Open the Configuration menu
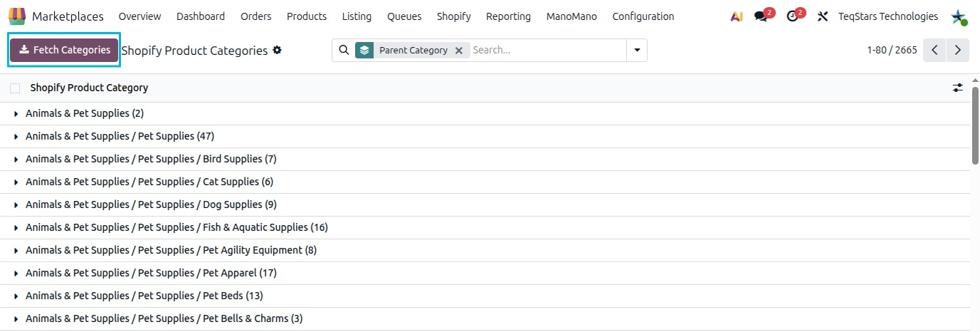Image resolution: width=980 pixels, height=332 pixels. 643,16
